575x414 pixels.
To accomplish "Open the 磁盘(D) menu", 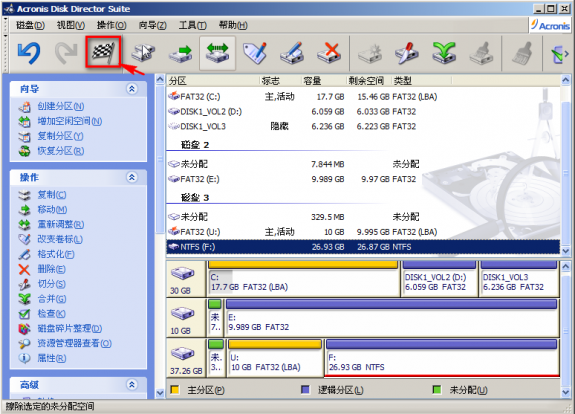I will coord(30,25).
